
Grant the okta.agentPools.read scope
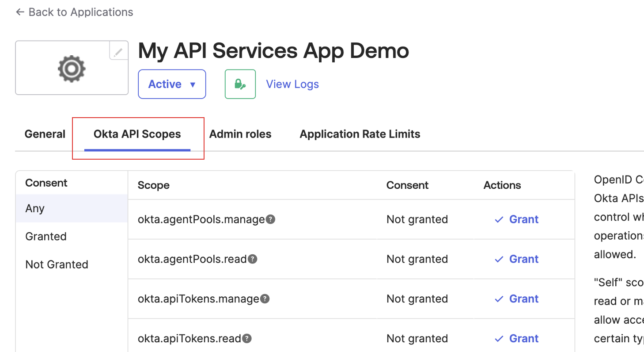point(517,259)
